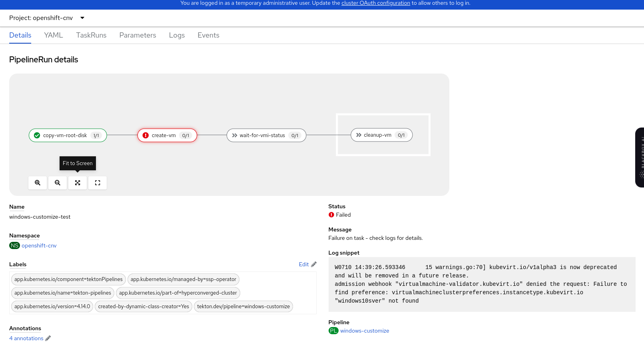Click the 1/1 badge on copy-vm-root-disk

pyautogui.click(x=96, y=136)
